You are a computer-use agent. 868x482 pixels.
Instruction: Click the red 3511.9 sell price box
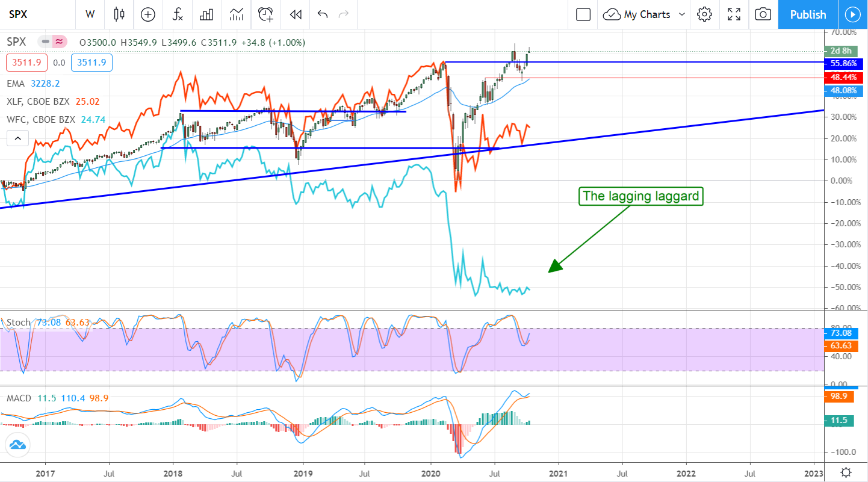coord(28,62)
